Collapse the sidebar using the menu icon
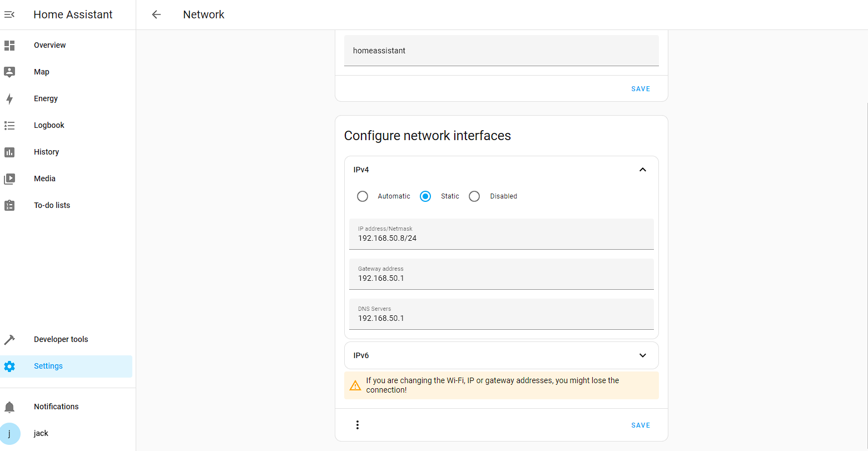Image resolution: width=868 pixels, height=451 pixels. tap(9, 15)
